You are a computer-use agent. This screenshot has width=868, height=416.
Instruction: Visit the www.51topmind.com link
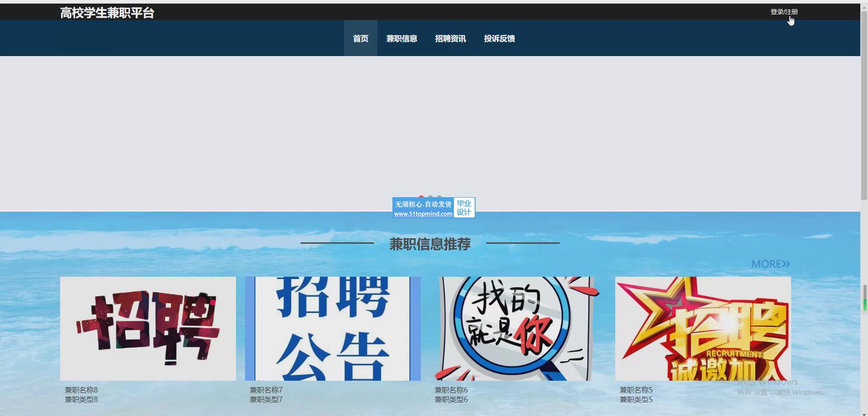[x=423, y=214]
